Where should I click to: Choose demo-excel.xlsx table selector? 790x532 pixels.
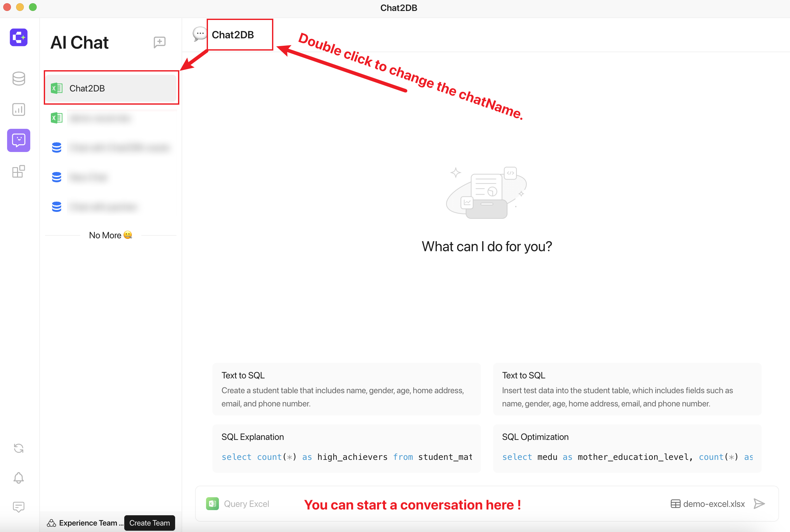click(708, 504)
